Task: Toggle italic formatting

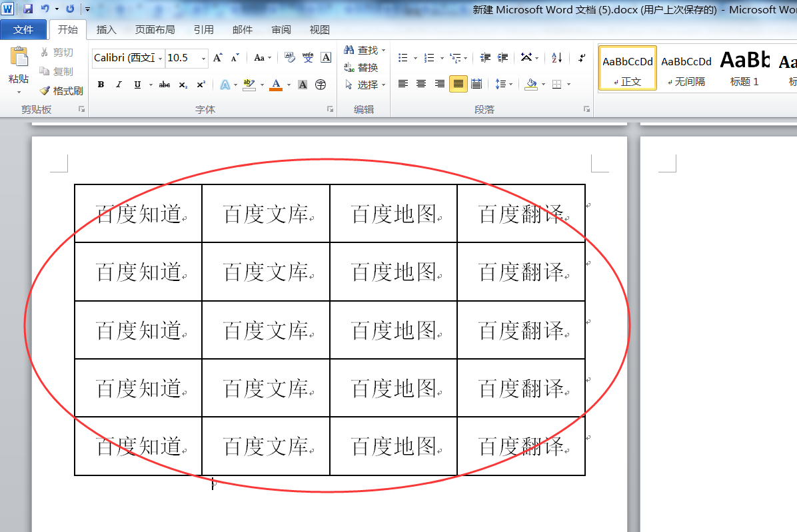Action: point(119,85)
